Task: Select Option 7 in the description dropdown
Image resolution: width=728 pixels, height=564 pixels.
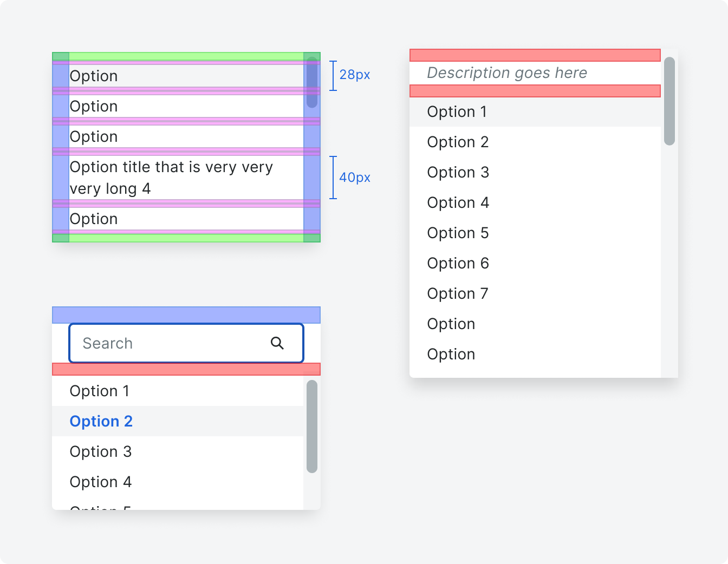Action: (458, 294)
